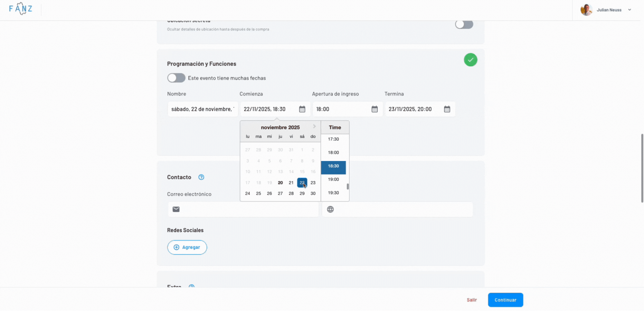Toggle the Ubicación secreta switch
644x322 pixels.
point(464,24)
